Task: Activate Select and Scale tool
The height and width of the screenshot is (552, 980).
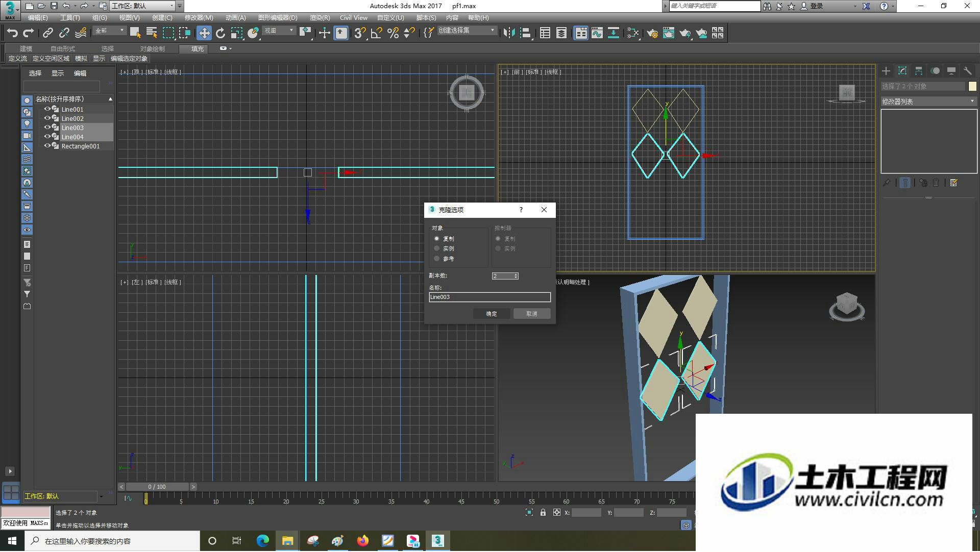Action: 237,33
